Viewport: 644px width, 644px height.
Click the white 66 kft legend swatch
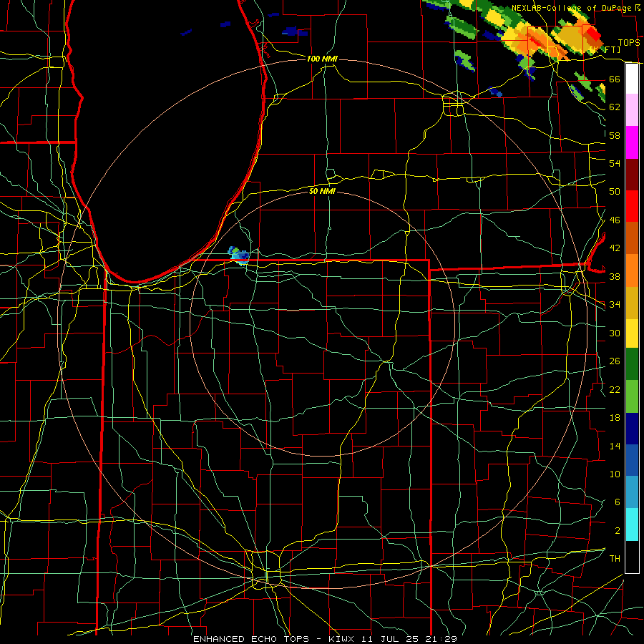(632, 79)
